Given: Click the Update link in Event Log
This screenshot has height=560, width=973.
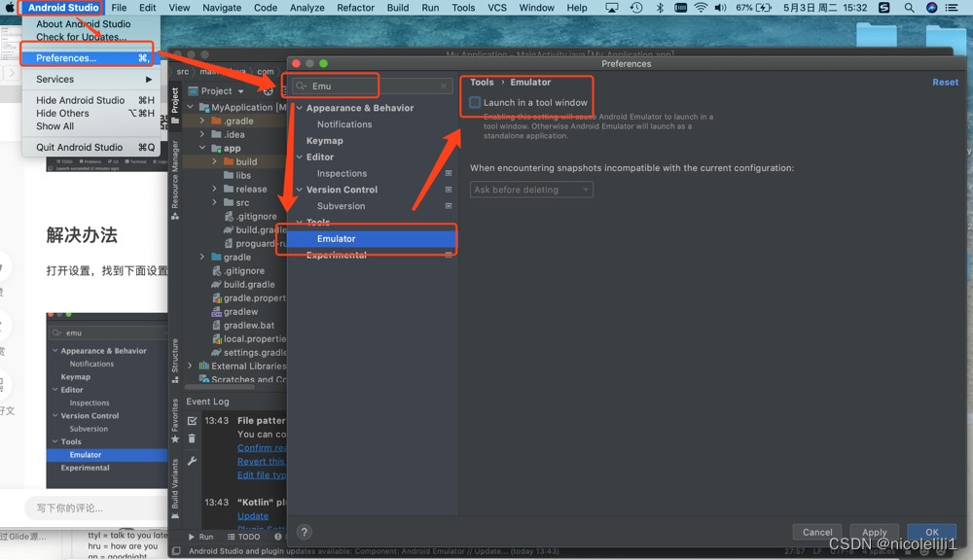Looking at the screenshot, I should 253,516.
